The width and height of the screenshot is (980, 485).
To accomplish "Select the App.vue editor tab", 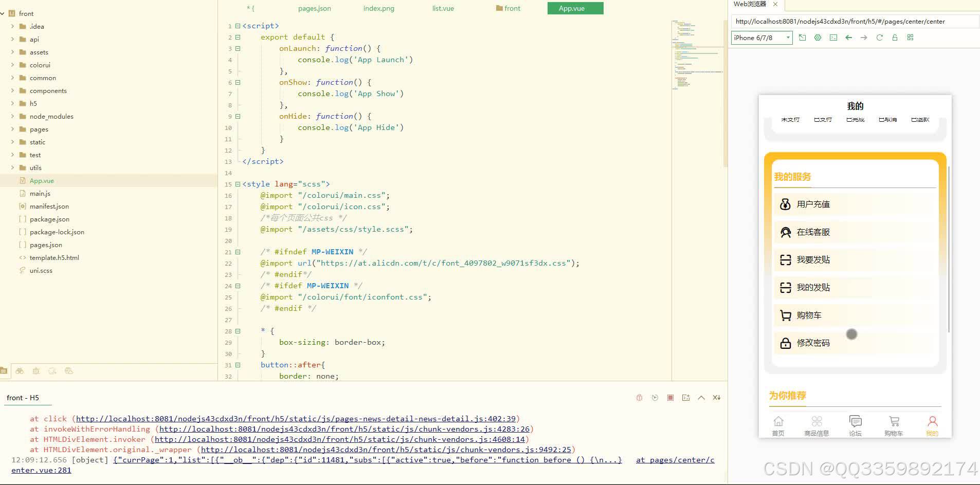I will click(575, 8).
